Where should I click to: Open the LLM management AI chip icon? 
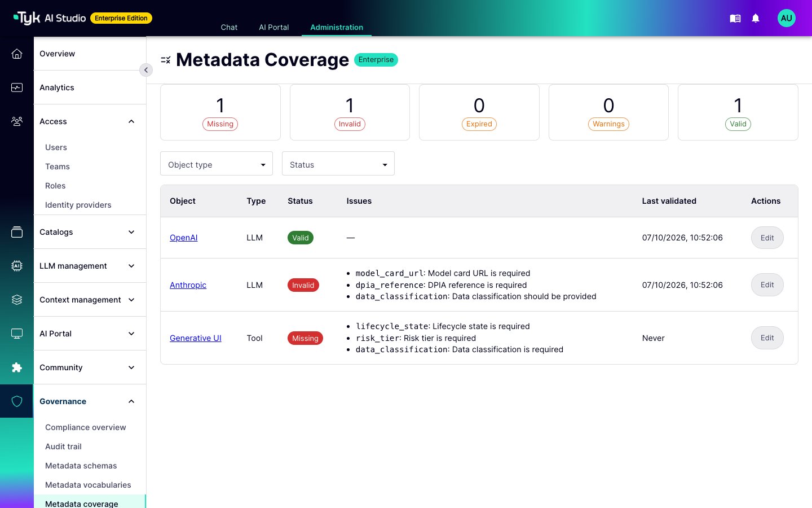(17, 266)
